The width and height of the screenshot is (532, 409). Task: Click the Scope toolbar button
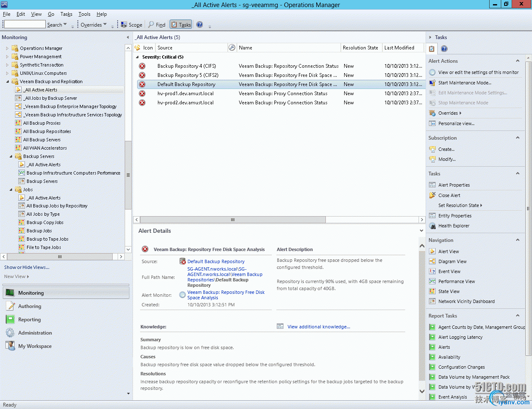point(131,25)
